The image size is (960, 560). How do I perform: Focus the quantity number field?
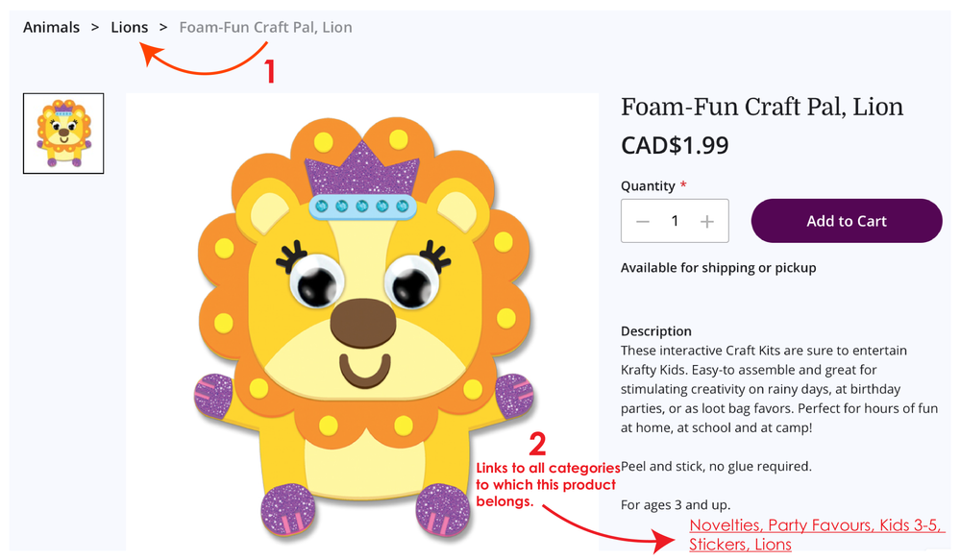675,222
